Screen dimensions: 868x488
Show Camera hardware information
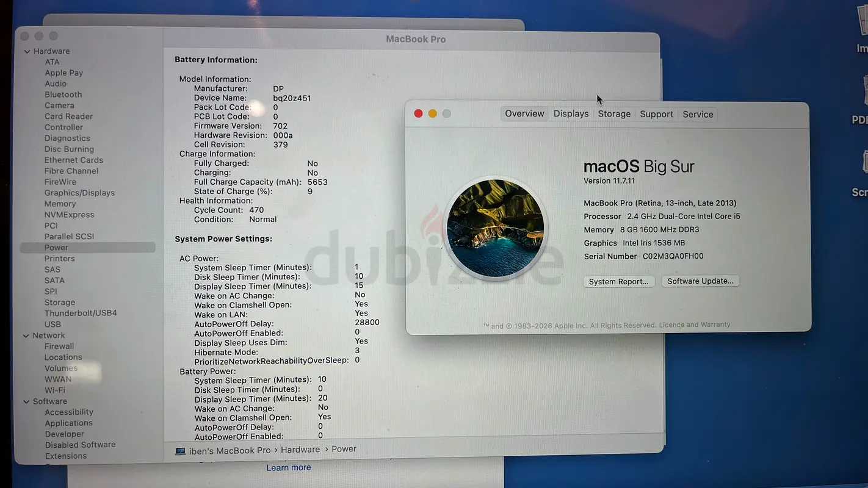coord(59,106)
